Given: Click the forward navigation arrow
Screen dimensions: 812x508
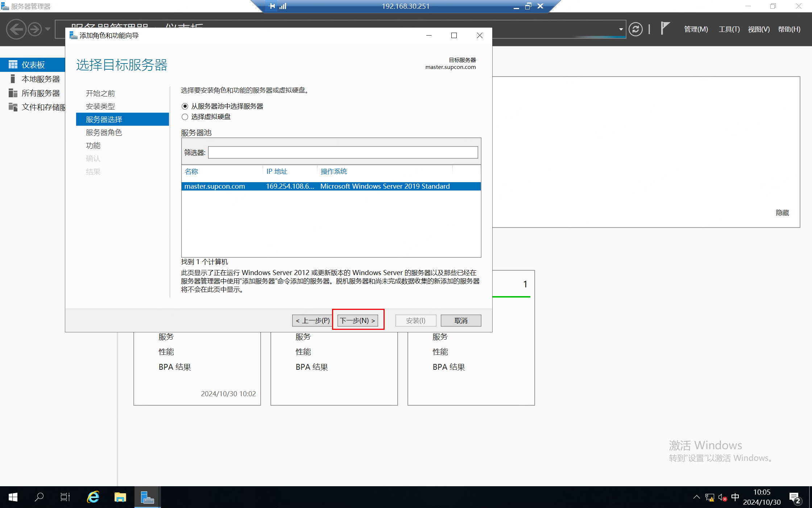Looking at the screenshot, I should click(x=35, y=29).
